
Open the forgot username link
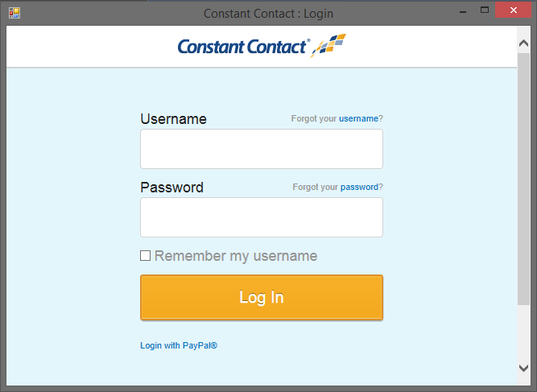[358, 118]
